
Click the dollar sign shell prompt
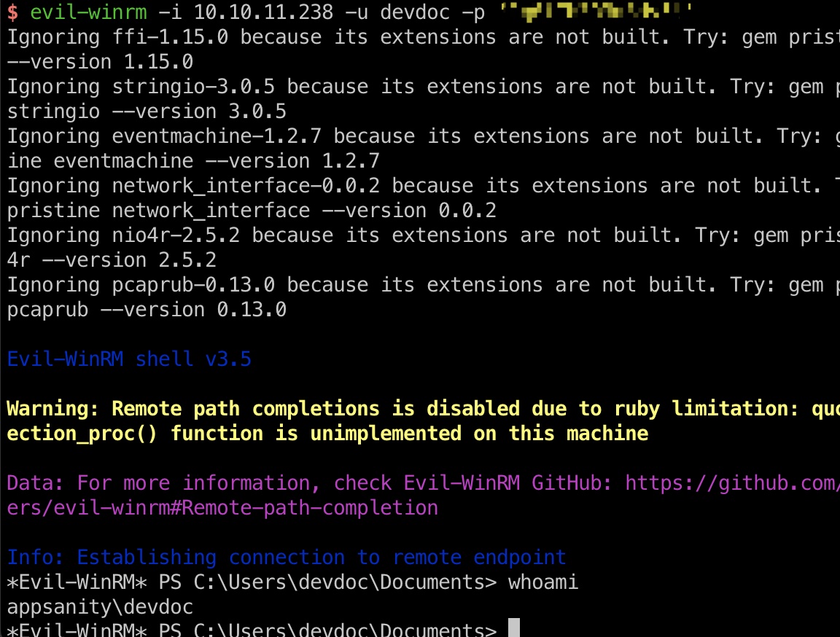[12, 12]
